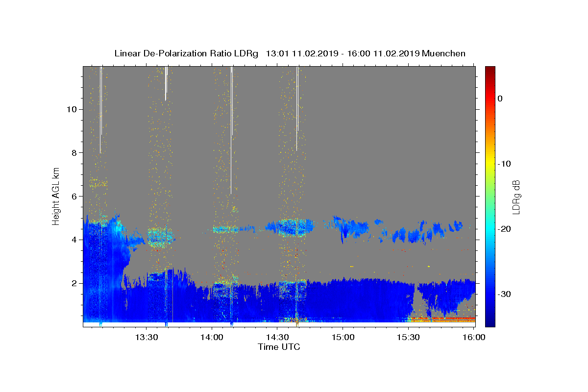Click the plot title 'Linear De-Polarization Ratio LDRg'
Viewport: 588px width, 392px height.
(x=186, y=53)
